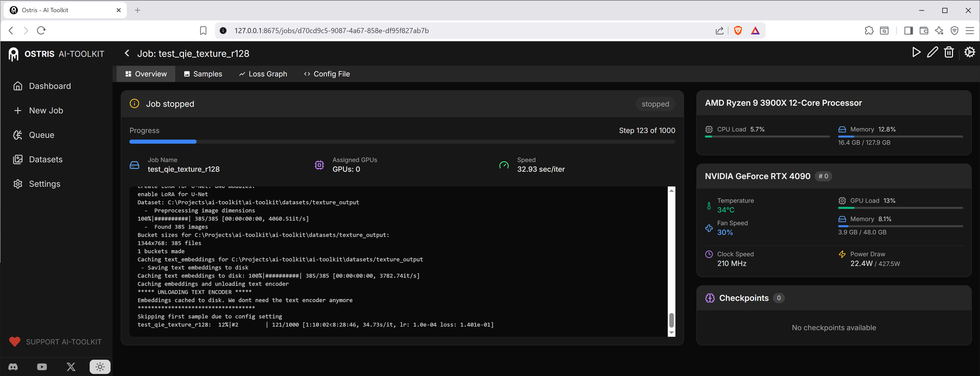Click the Clock Speed icon

(709, 254)
